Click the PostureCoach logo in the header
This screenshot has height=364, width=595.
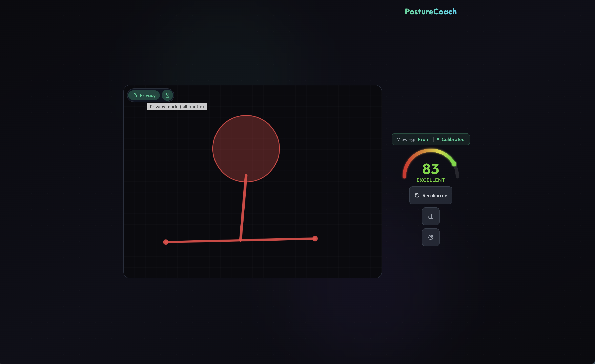point(431,12)
